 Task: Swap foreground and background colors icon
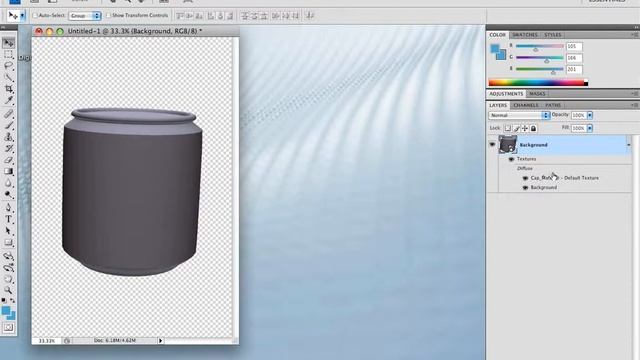[x=13, y=300]
